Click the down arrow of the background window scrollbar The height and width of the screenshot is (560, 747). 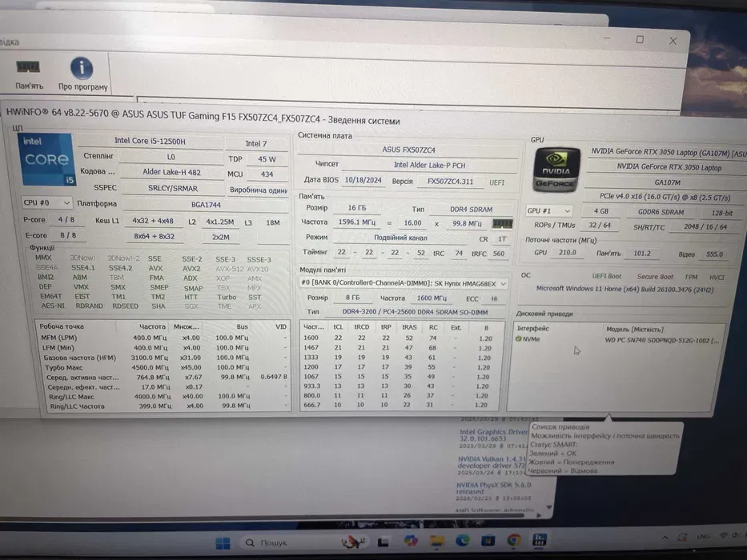coord(549,507)
